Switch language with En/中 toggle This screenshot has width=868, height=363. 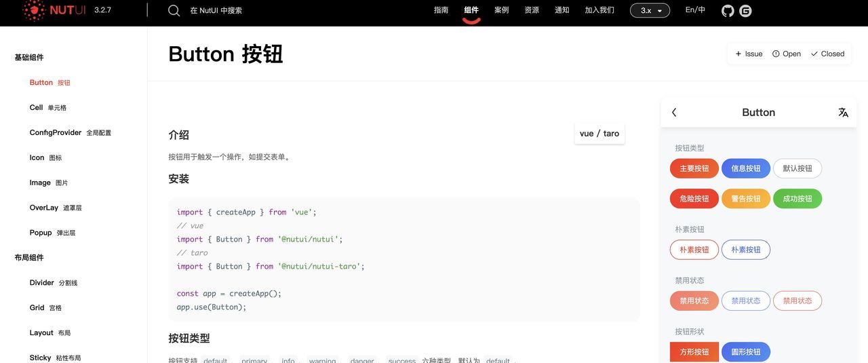(695, 9)
